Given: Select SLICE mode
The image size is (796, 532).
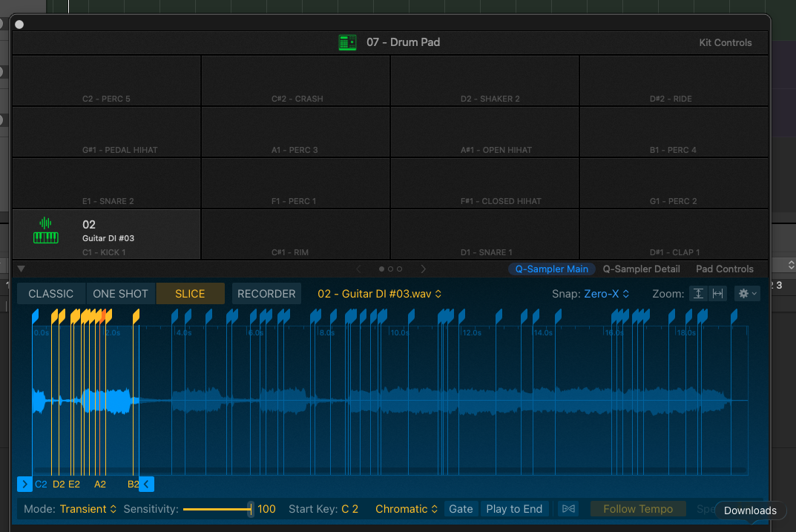Looking at the screenshot, I should click(190, 294).
